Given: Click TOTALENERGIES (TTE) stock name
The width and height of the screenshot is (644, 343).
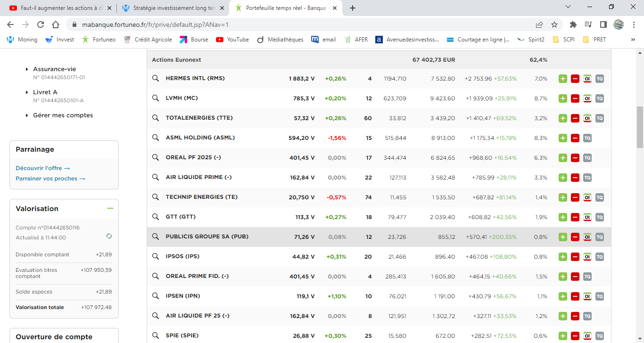Looking at the screenshot, I should tap(199, 118).
